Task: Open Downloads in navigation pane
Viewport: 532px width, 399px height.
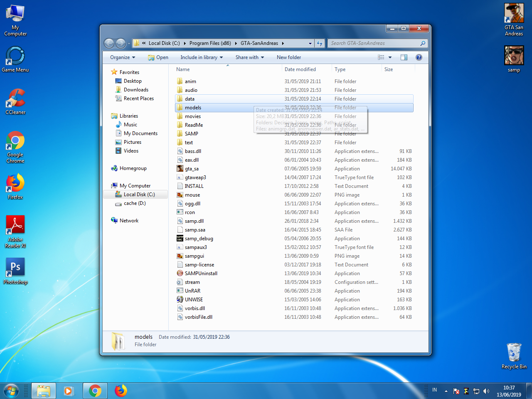Action: pos(136,90)
